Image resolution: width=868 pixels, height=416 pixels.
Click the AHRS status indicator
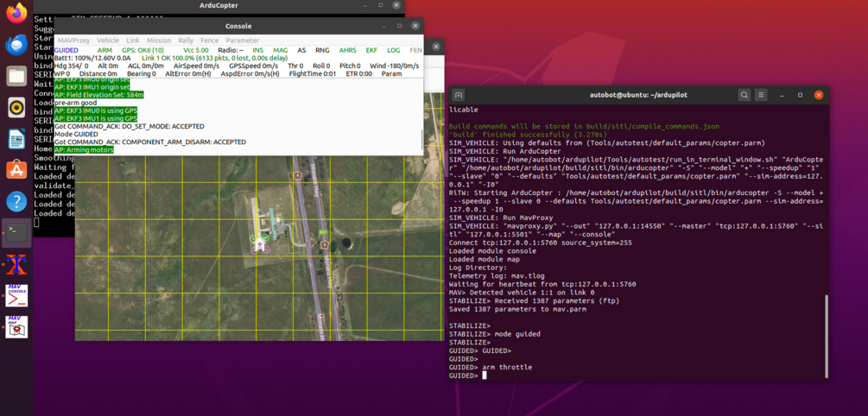pyautogui.click(x=348, y=50)
